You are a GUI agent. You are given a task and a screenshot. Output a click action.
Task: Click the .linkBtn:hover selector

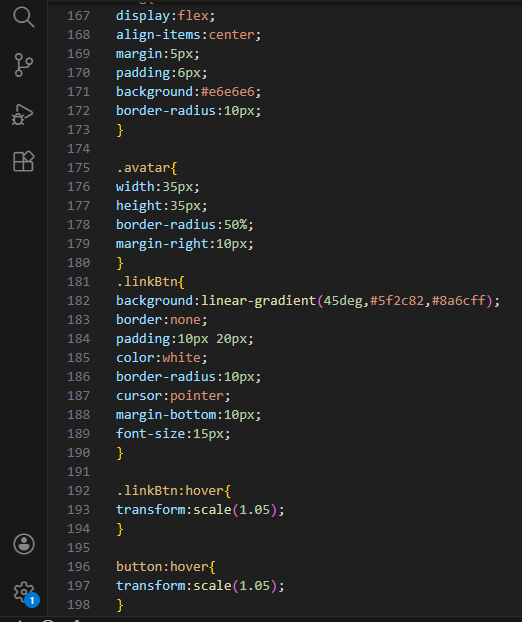(x=170, y=491)
